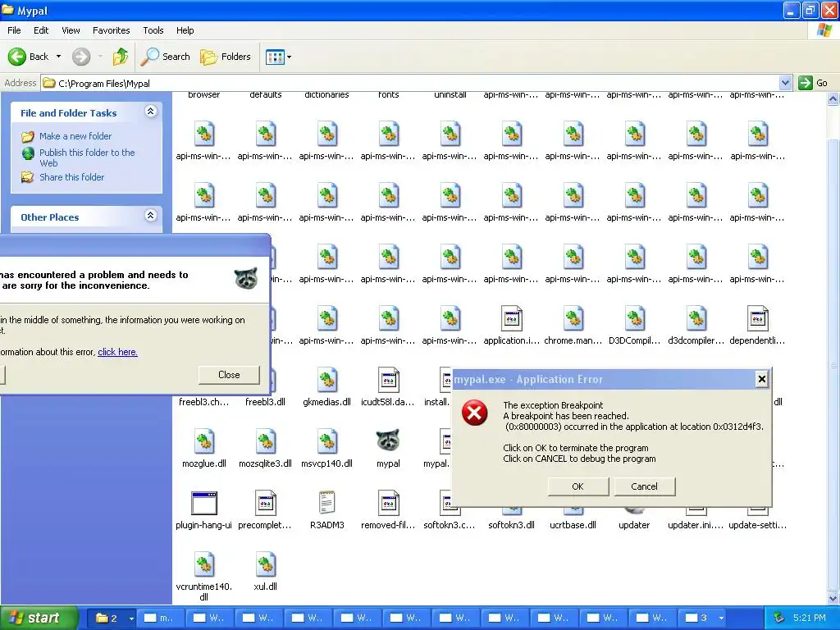Select the updater.ini file label
Viewport: 840px width, 630px height.
pos(696,525)
